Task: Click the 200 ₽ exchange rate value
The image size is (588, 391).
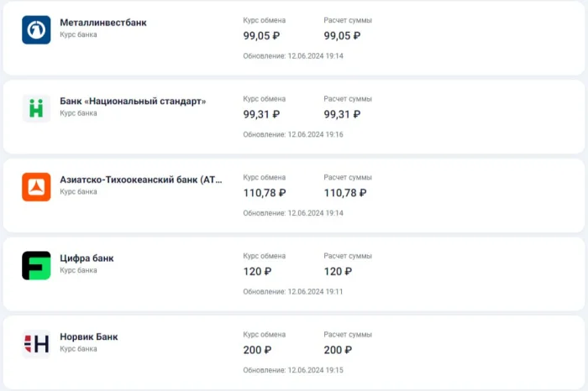Action: (257, 350)
